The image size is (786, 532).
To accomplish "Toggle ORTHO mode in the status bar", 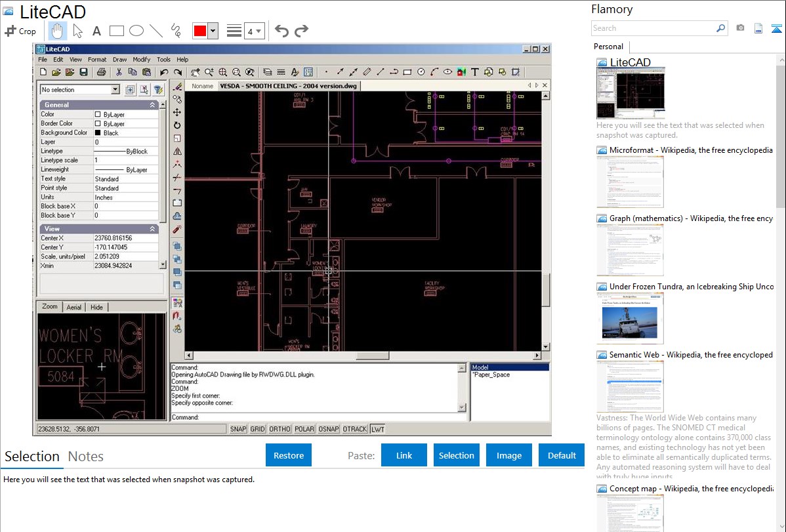I will (x=279, y=429).
